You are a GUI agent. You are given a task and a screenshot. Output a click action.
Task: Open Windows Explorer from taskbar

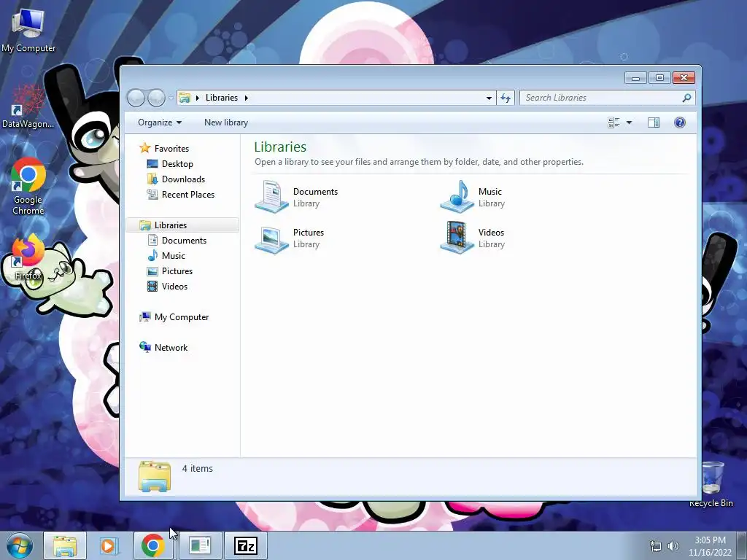[65, 545]
